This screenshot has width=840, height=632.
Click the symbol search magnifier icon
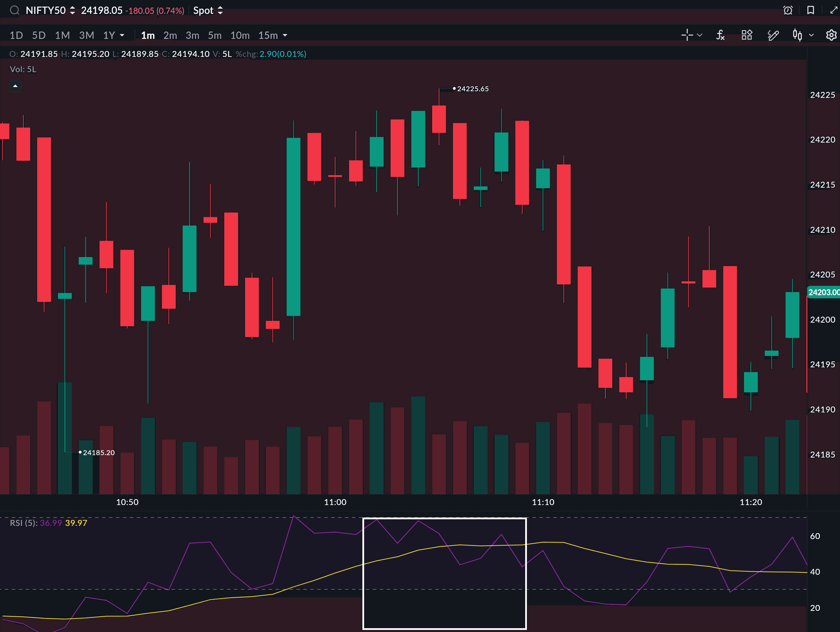tap(15, 10)
